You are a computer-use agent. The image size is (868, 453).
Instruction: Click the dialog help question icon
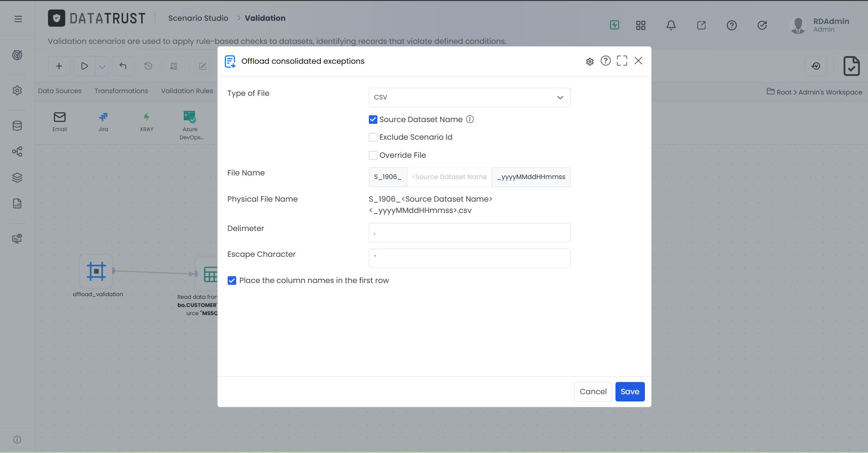pos(606,61)
